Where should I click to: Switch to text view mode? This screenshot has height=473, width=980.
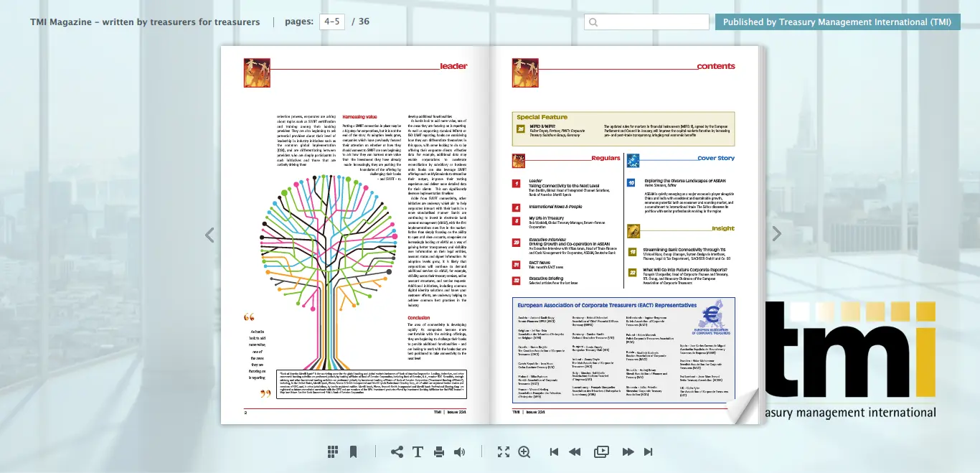[x=418, y=451]
